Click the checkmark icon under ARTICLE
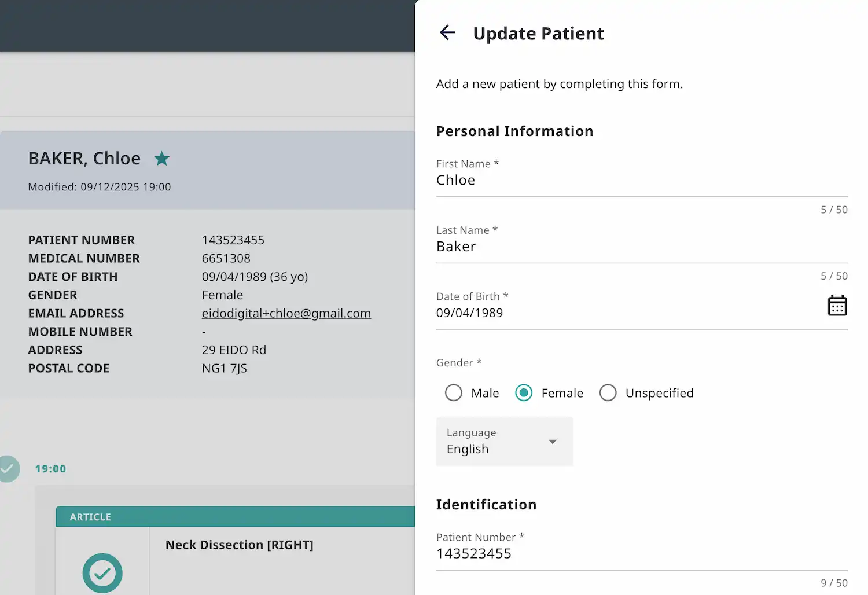Image resolution: width=868 pixels, height=595 pixels. (102, 573)
